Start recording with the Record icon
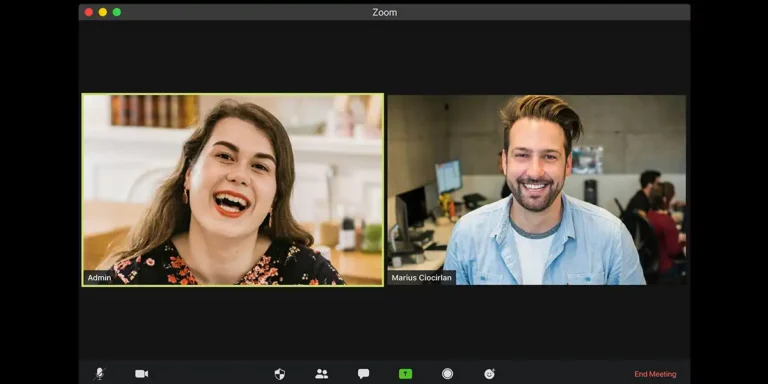The height and width of the screenshot is (384, 768). pos(447,374)
